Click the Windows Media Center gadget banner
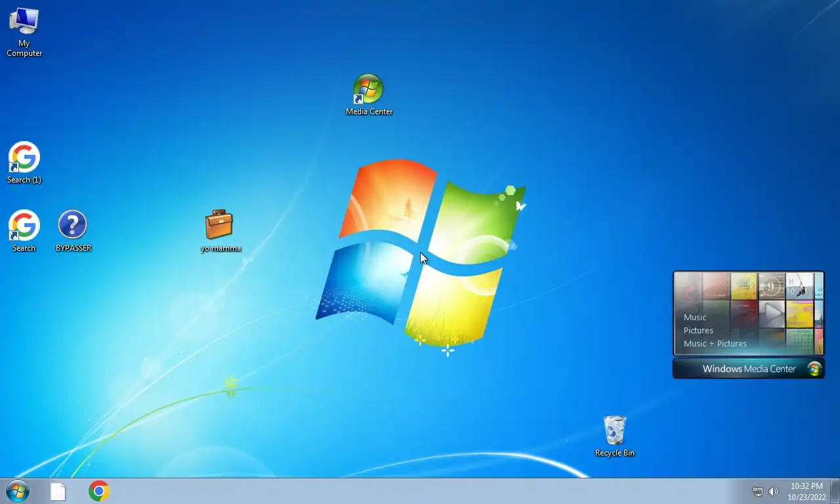This screenshot has height=504, width=840. tap(749, 369)
